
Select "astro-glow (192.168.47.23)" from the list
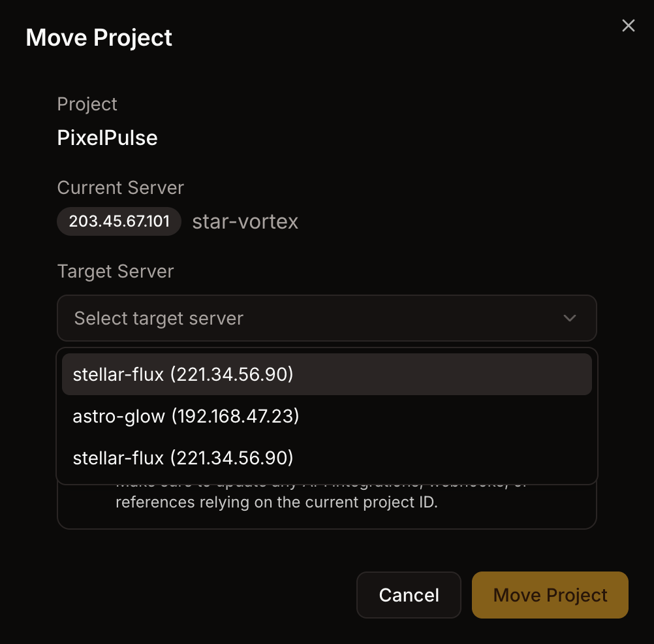coord(187,416)
